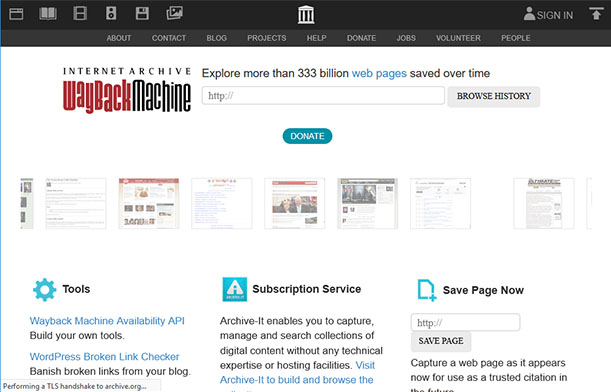Go to the BLOG page
Viewport: 611px width, 392px height.
coord(217,38)
